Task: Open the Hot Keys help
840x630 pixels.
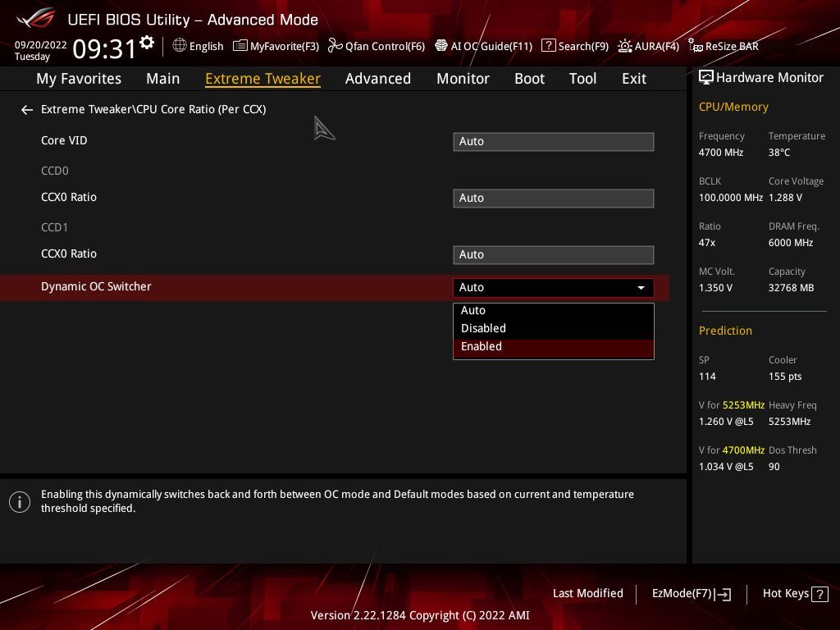Action: point(785,594)
